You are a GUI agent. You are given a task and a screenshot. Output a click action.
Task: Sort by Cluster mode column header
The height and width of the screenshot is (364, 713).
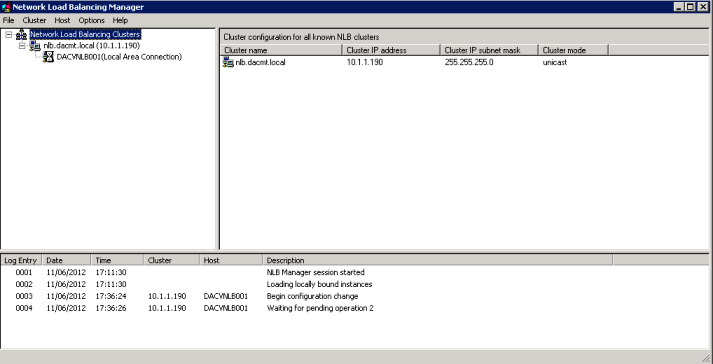573,50
